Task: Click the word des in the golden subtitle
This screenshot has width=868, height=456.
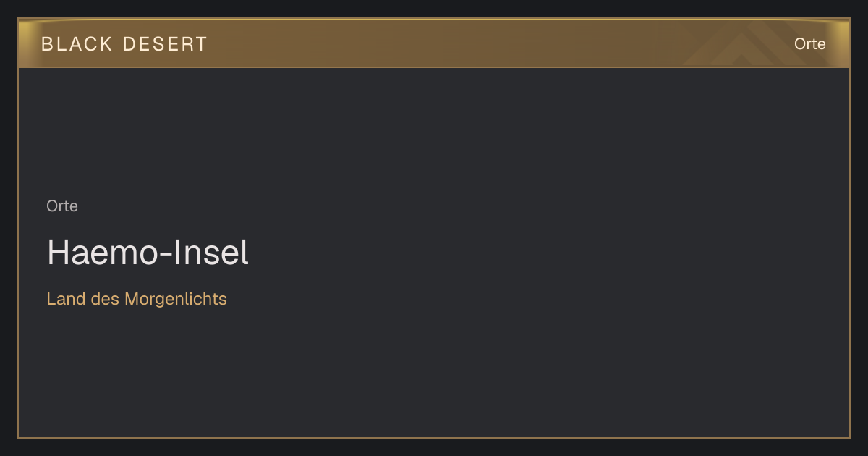Action: pos(106,299)
